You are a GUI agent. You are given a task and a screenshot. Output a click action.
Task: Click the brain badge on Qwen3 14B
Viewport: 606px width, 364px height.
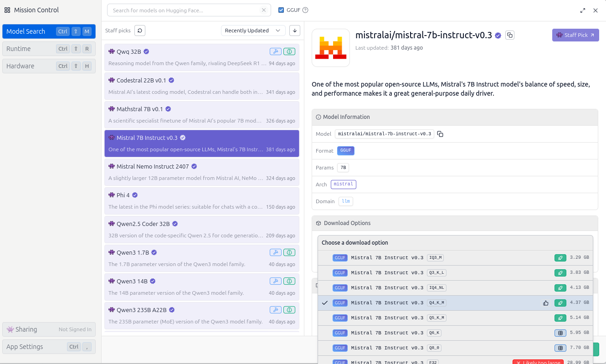(289, 281)
